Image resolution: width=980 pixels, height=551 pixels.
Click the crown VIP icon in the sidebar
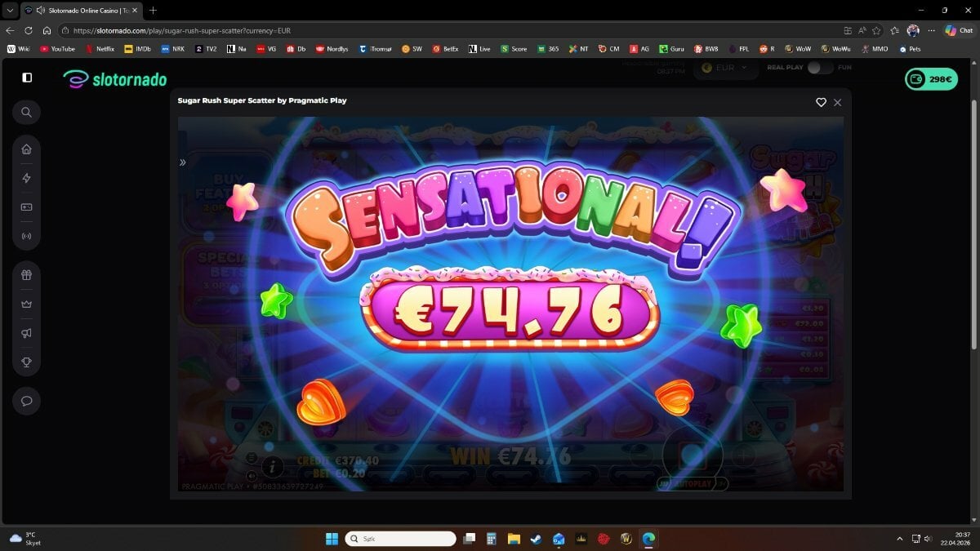(x=27, y=304)
